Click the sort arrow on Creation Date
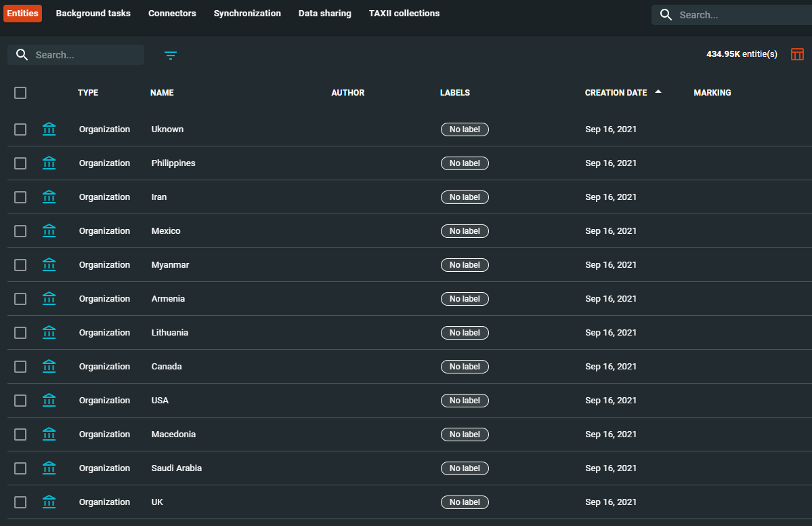The image size is (812, 526). click(657, 92)
